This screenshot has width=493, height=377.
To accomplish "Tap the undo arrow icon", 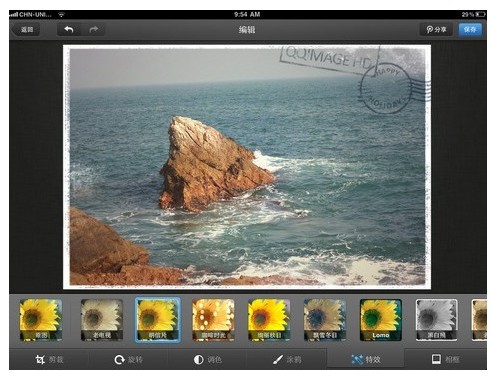I will (x=69, y=30).
